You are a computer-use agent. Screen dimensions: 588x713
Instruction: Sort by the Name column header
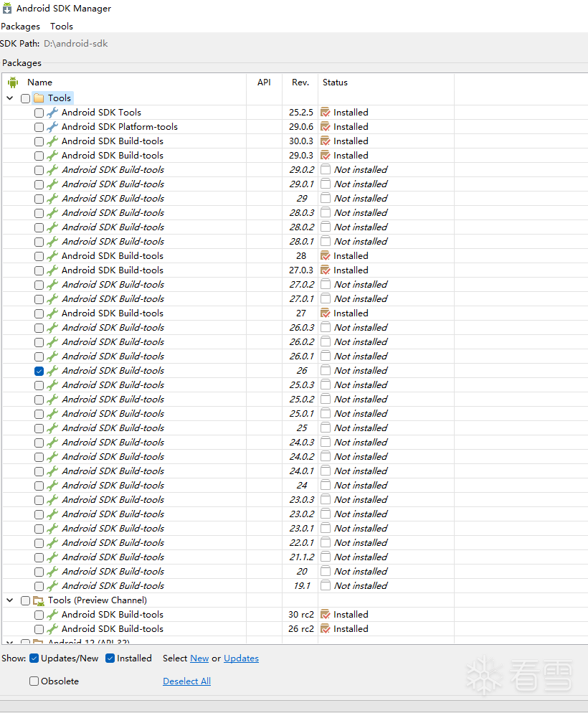39,82
